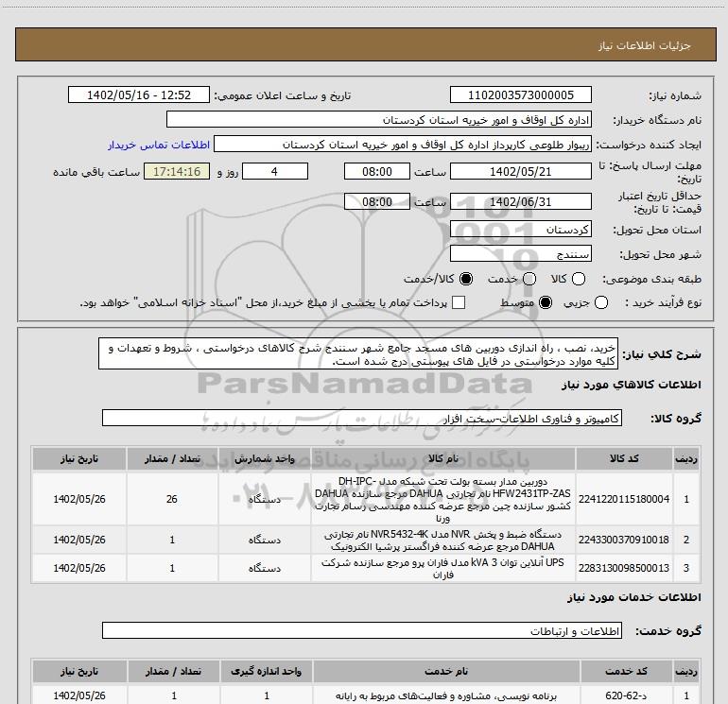Toggle the اسناد خزانه اسلامی payment checkbox

(x=459, y=303)
